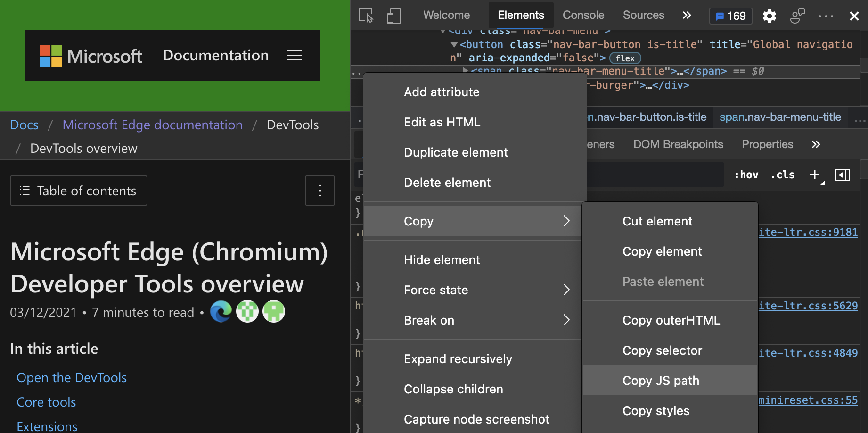Viewport: 868px width, 433px height.
Task: Click the white-green checkered contributor avatar
Action: 247,311
